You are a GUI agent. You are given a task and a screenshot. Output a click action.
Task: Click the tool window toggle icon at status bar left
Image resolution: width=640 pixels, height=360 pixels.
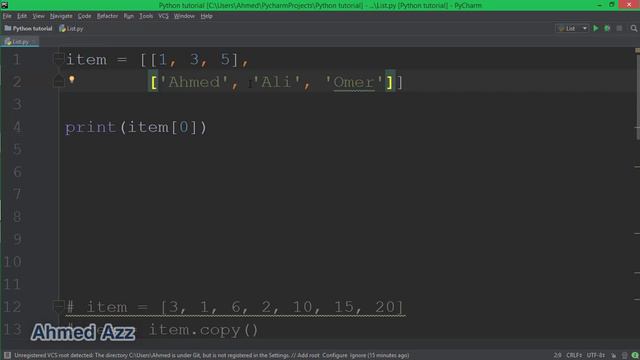(x=7, y=356)
